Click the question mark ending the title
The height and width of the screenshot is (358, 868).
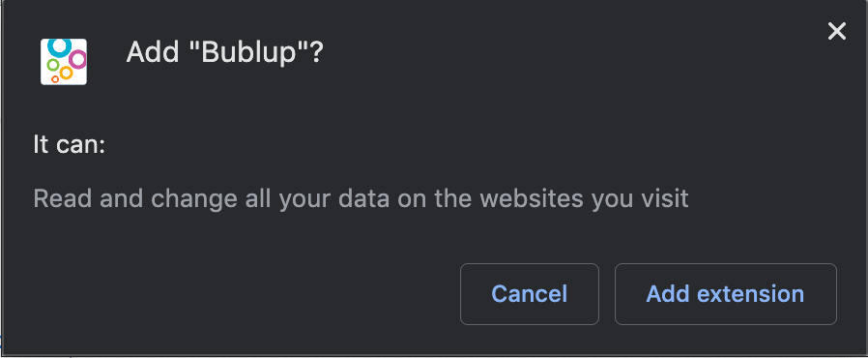coord(316,53)
